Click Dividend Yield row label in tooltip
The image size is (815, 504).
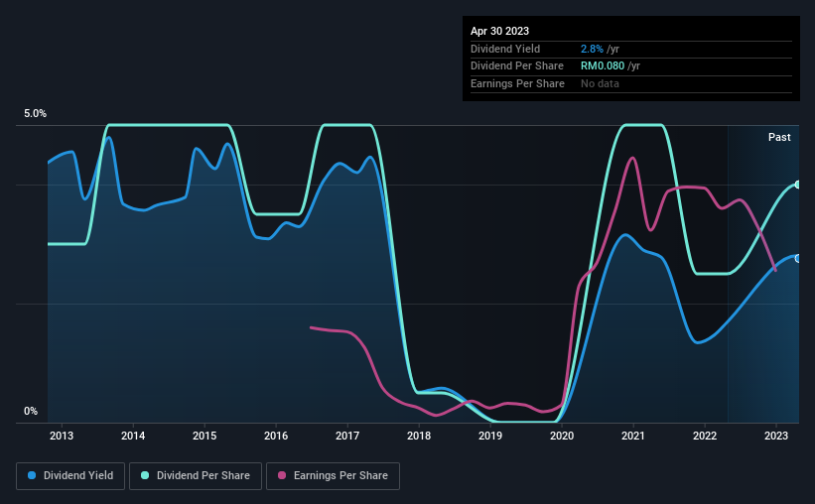[x=505, y=49]
